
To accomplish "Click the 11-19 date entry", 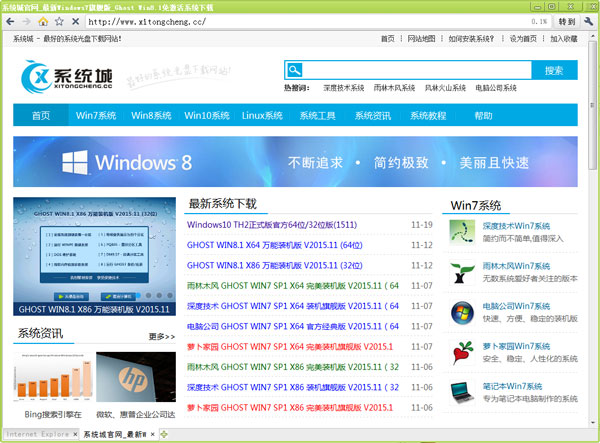I will (x=422, y=225).
